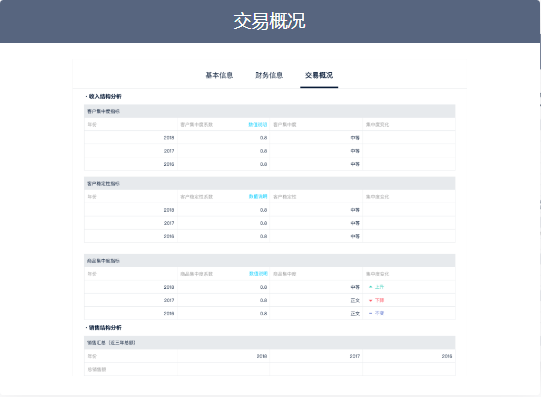Click 数值说明 link in 客户集中度指标 table
This screenshot has width=541, height=397.
point(258,125)
